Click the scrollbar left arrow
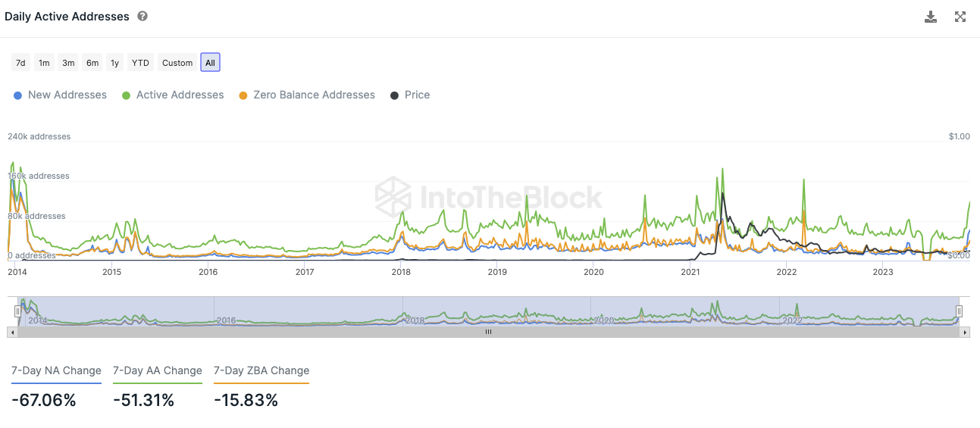Viewport: 980px width, 428px height. click(x=11, y=332)
